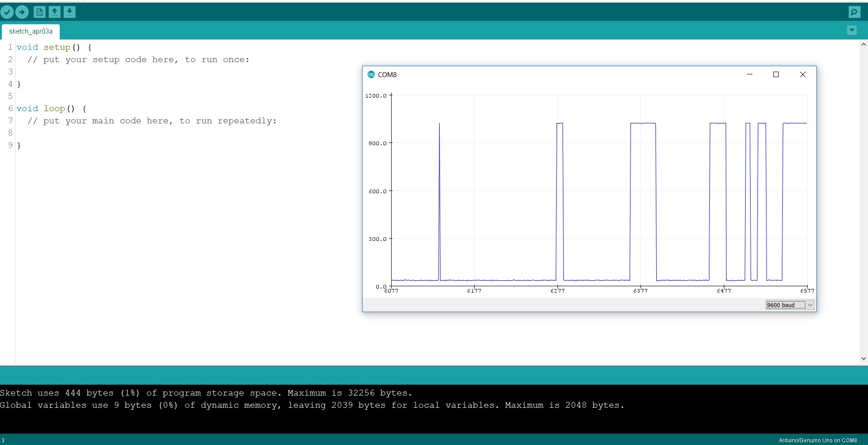Click the 600.0 y-axis label in plotter
This screenshot has width=868, height=445.
click(378, 191)
